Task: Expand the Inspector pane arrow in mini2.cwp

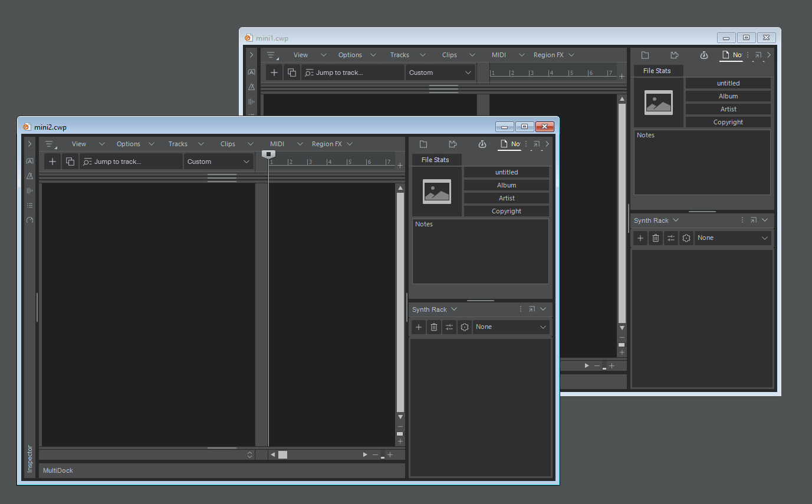Action: pyautogui.click(x=29, y=144)
